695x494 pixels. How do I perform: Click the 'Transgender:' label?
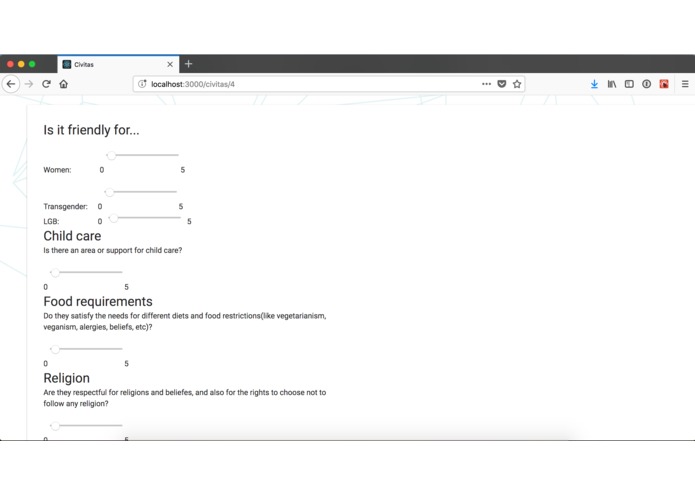pos(65,206)
